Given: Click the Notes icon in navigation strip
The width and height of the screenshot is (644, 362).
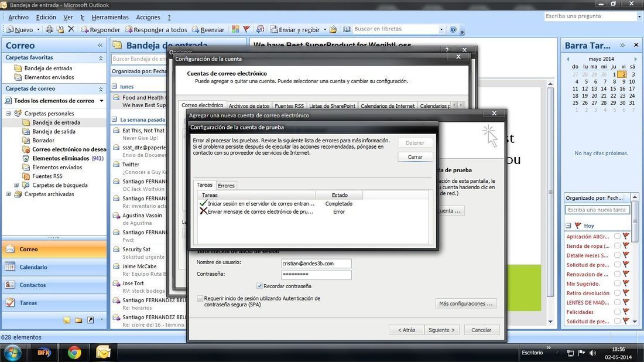Looking at the screenshot, I should point(67,320).
